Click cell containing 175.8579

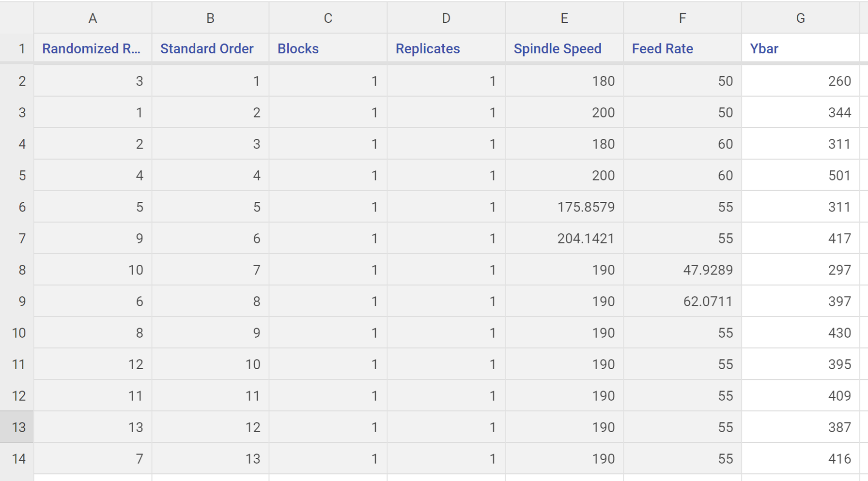pos(564,207)
